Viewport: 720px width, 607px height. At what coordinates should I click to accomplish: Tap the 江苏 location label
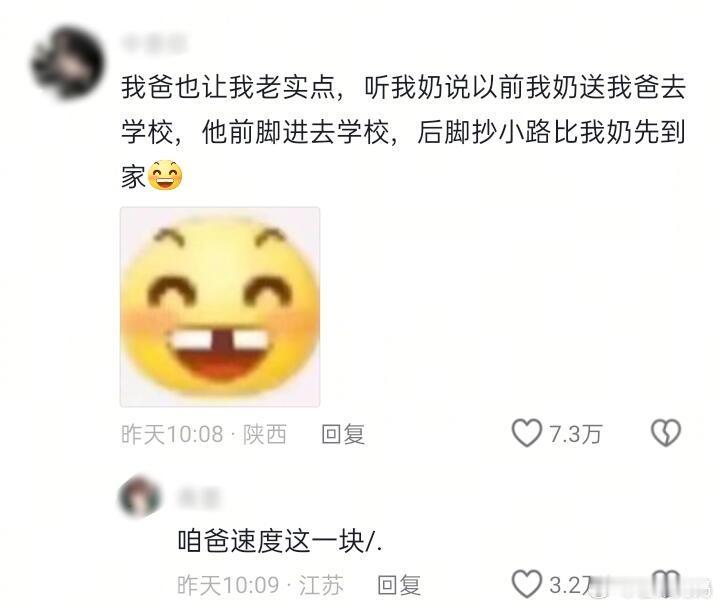click(x=321, y=585)
